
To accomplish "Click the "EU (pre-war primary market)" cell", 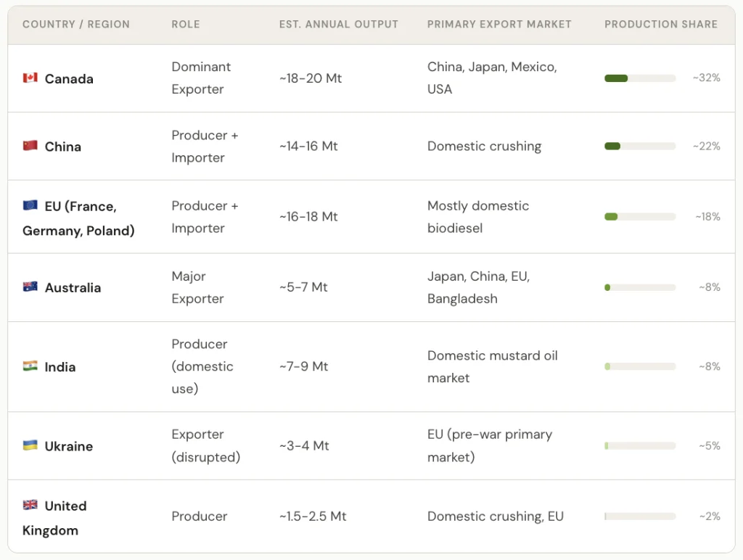I will tap(490, 445).
